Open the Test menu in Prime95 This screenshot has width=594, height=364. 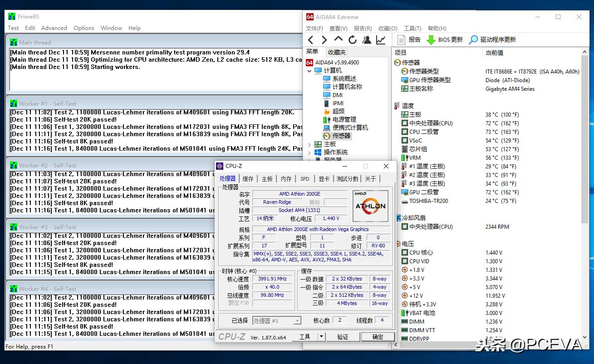coord(13,28)
